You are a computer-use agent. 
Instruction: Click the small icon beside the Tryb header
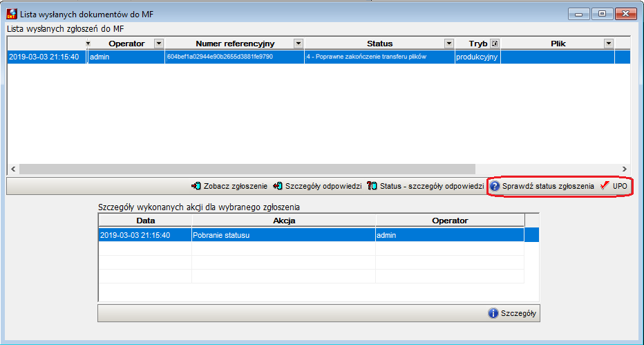(495, 44)
